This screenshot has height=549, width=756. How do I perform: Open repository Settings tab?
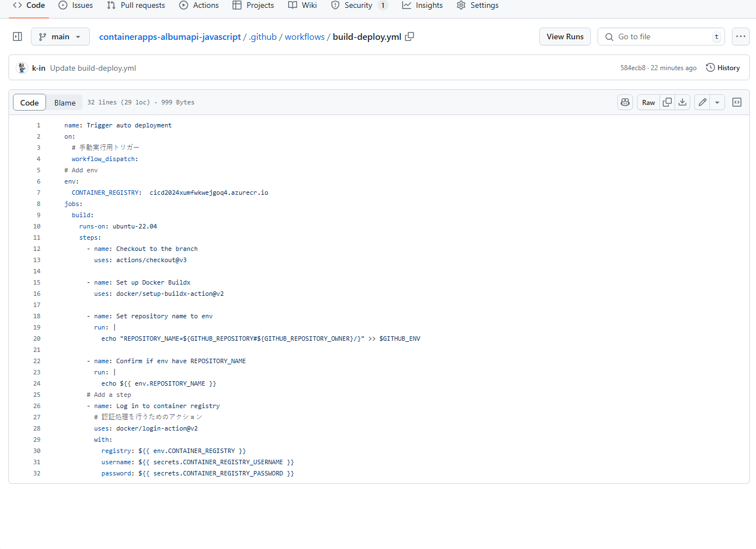click(478, 6)
